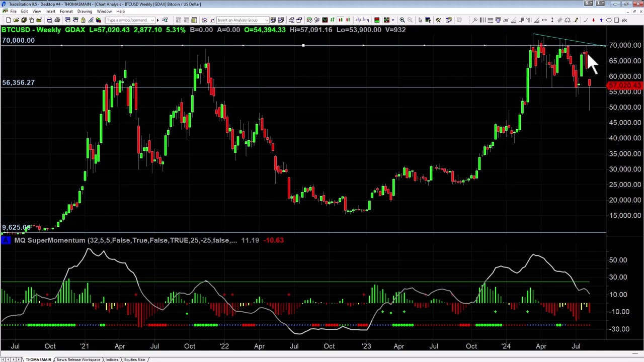Select the horizontal line drawing tool
Viewport: 644px width, 362px height.
[544, 20]
